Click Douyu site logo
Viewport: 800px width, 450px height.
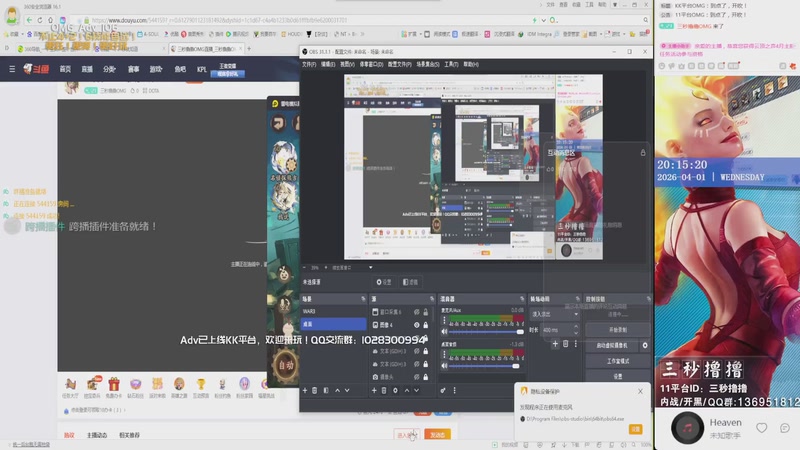point(36,69)
